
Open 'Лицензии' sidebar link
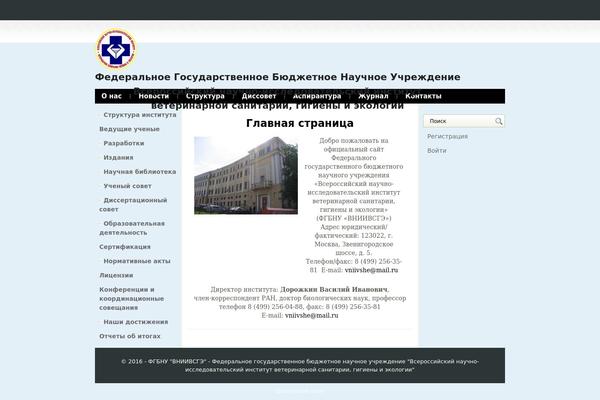[x=116, y=275]
